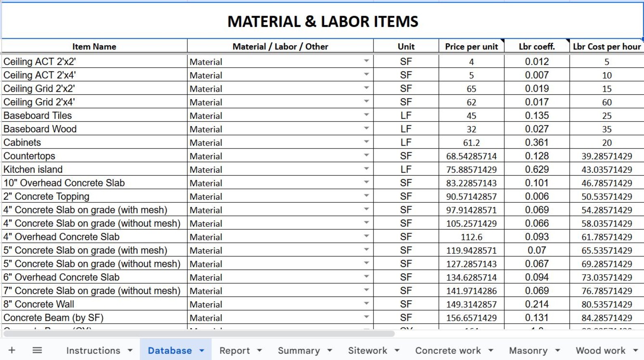Select the Item Name header cell
Image resolution: width=644 pixels, height=360 pixels.
pyautogui.click(x=94, y=46)
